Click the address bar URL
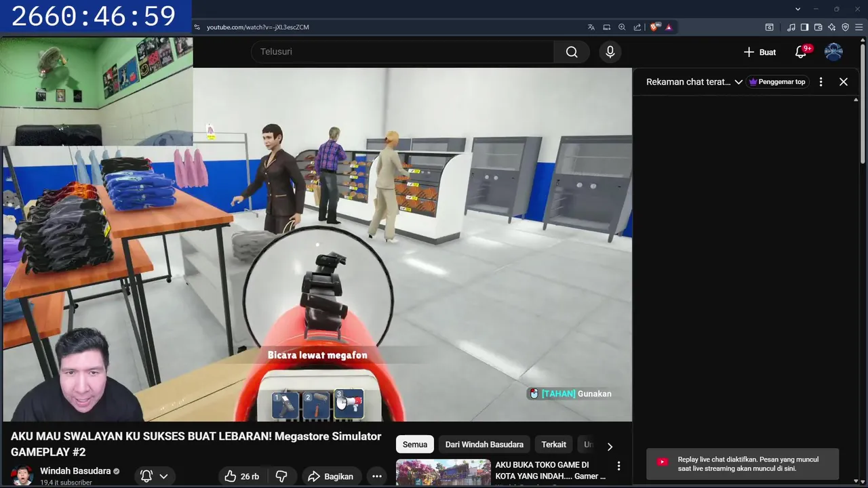 tap(258, 27)
